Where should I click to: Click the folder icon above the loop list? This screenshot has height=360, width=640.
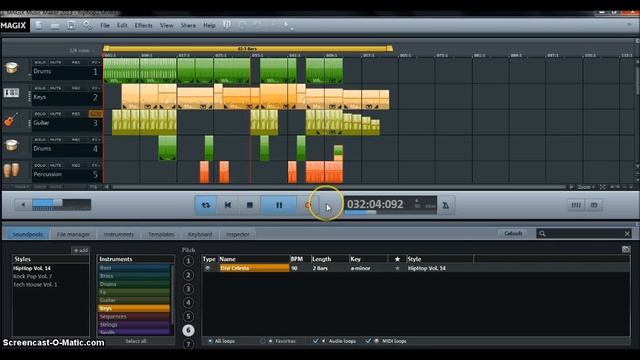click(626, 249)
